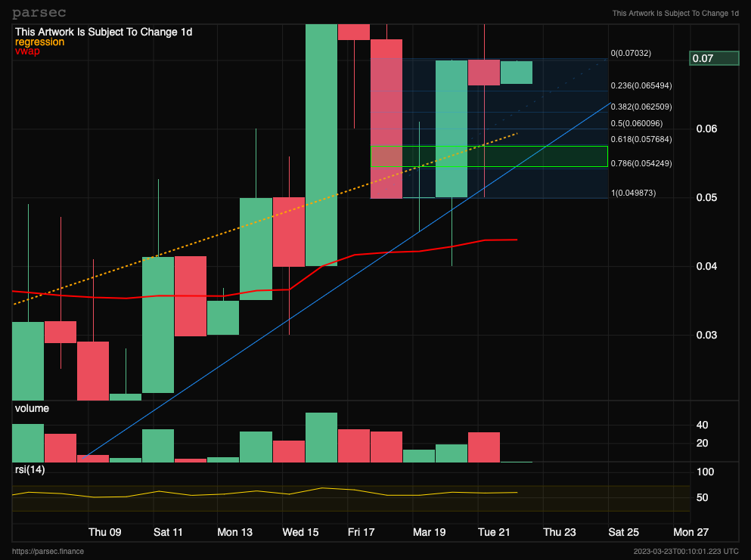
Task: Click the volume axis value 40
Action: [x=702, y=425]
